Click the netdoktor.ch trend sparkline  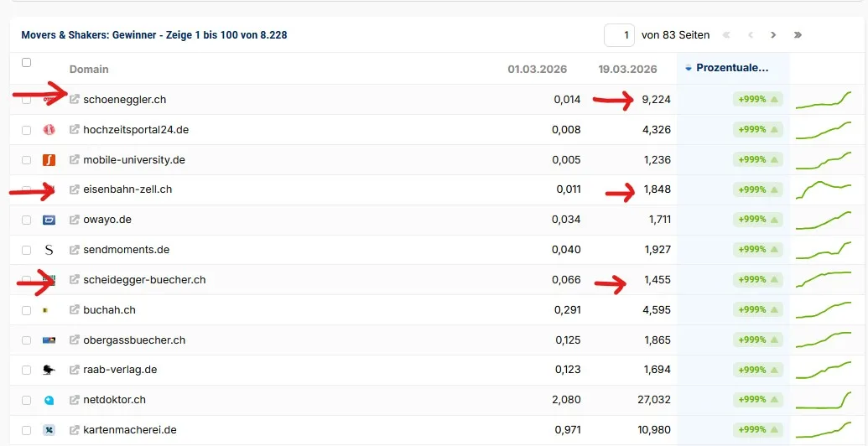pos(824,400)
